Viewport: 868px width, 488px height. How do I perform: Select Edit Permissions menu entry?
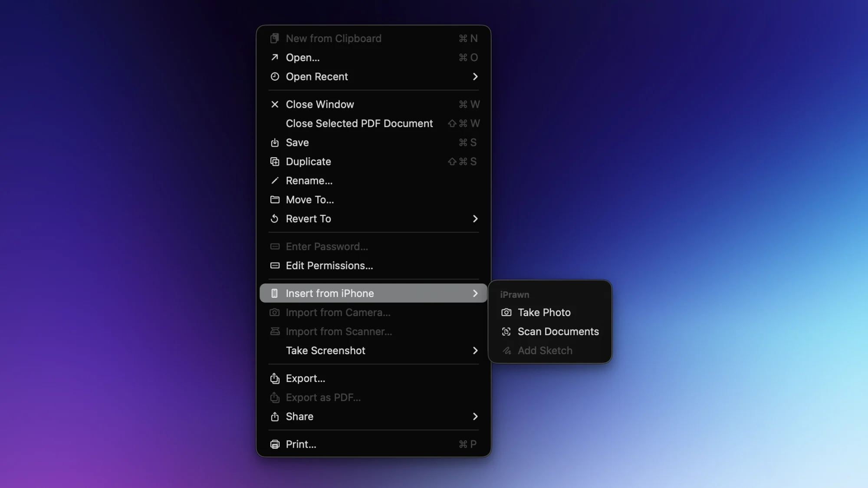click(374, 265)
